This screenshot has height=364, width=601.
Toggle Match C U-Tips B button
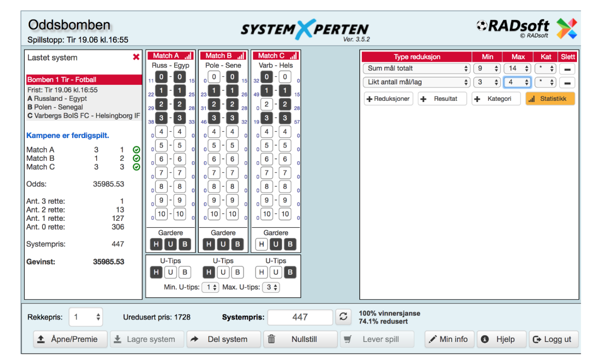(290, 272)
